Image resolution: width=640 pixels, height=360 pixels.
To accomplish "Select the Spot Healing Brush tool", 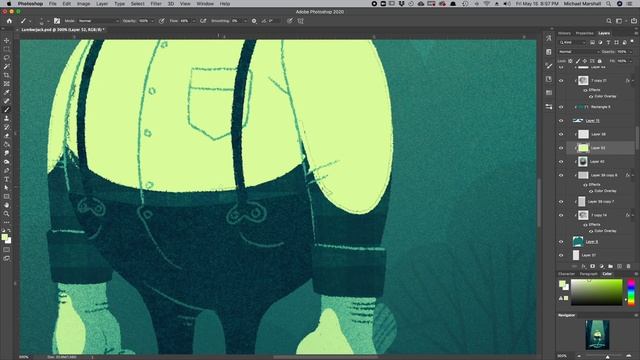I will click(x=7, y=101).
